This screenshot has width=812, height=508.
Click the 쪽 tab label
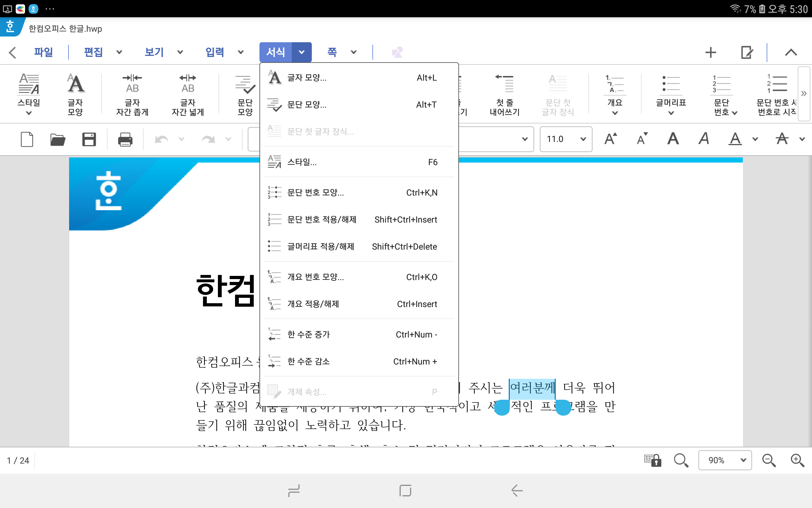(332, 52)
